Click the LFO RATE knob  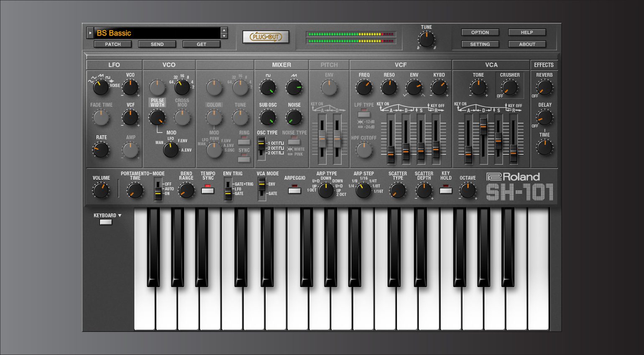click(x=101, y=150)
